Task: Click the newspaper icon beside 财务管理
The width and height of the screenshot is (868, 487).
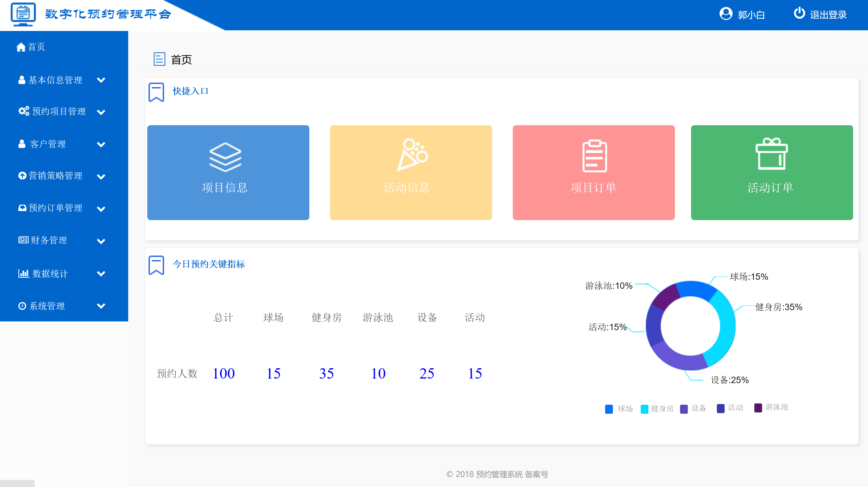Action: tap(23, 240)
